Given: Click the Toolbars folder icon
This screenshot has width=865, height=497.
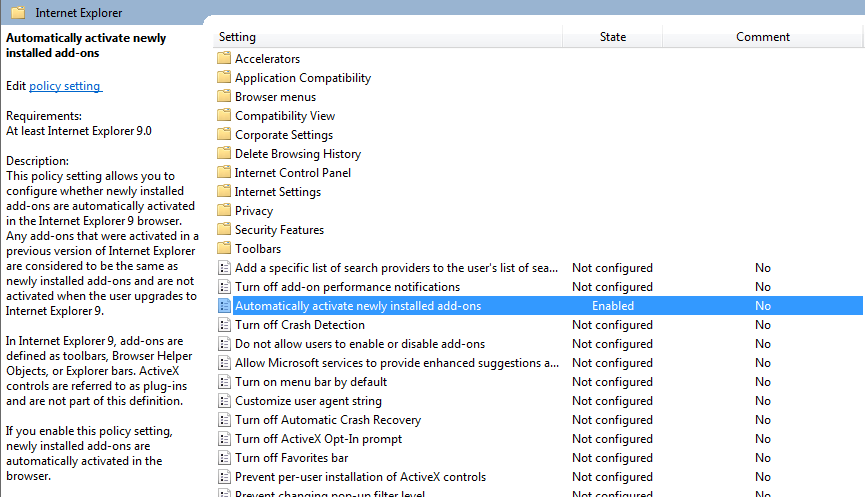Looking at the screenshot, I should tap(224, 248).
